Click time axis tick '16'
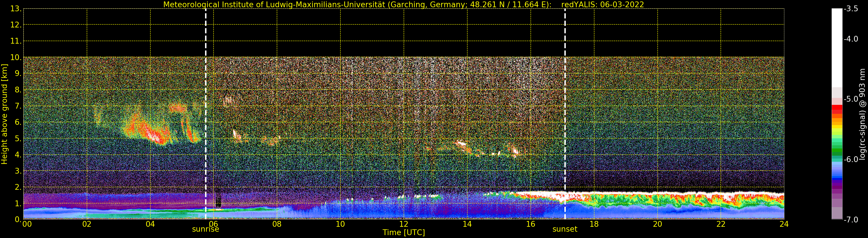This screenshot has width=868, height=238. (530, 224)
